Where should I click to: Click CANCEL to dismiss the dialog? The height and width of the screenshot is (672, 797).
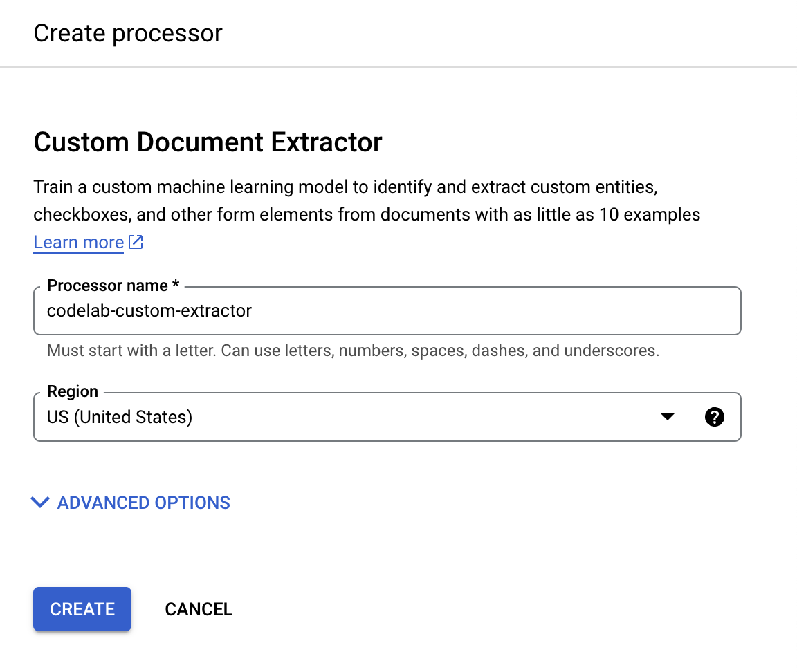(199, 609)
